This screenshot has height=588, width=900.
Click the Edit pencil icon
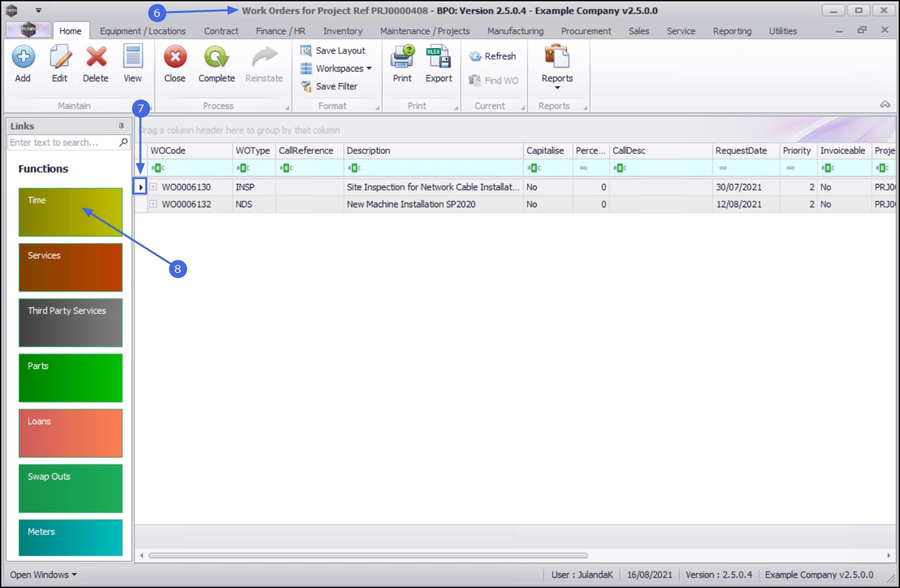click(x=60, y=57)
